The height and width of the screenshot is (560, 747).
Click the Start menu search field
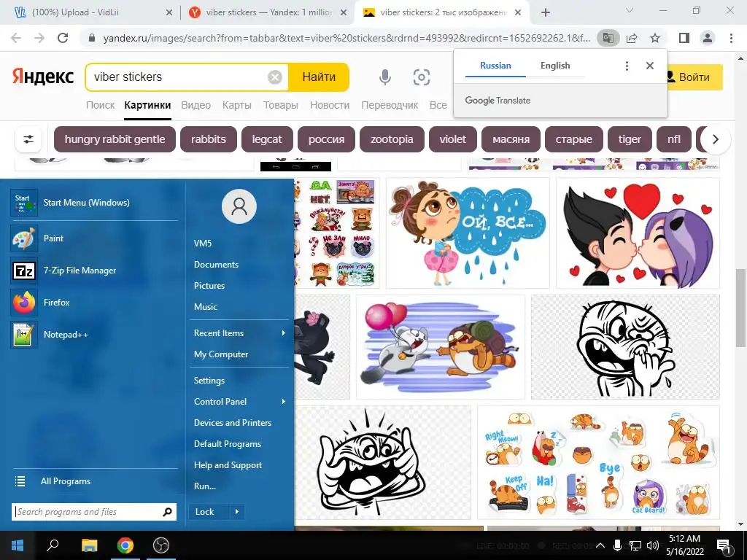click(94, 512)
